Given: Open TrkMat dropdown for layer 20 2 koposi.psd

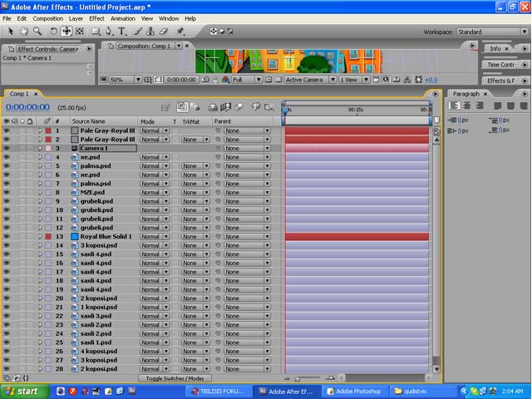Looking at the screenshot, I should click(x=195, y=298).
